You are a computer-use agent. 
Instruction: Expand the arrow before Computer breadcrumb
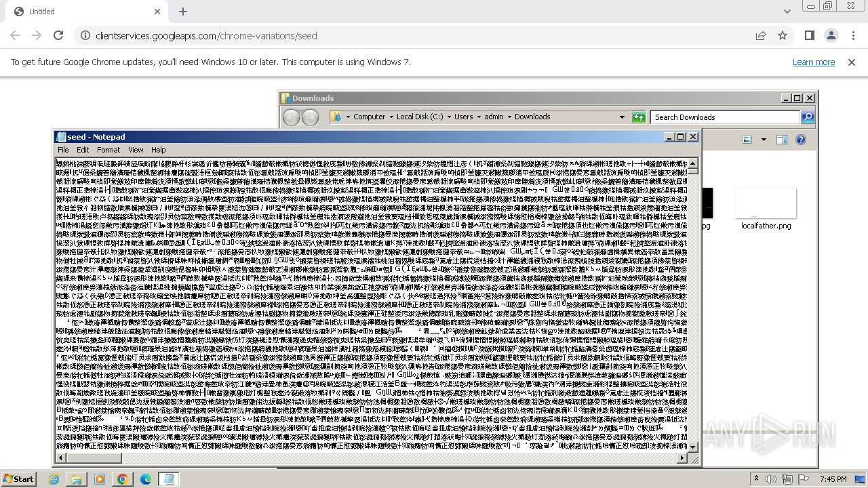pyautogui.click(x=349, y=117)
